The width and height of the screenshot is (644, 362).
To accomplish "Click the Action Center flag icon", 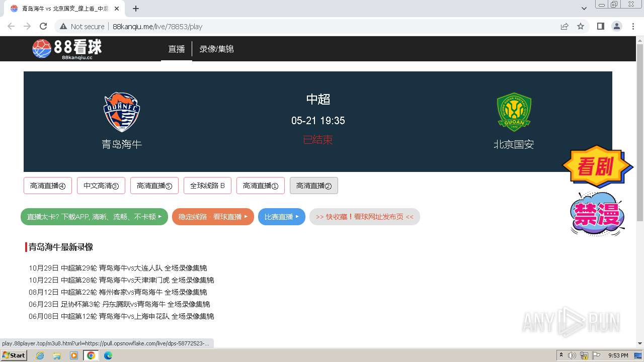I will coord(596,355).
